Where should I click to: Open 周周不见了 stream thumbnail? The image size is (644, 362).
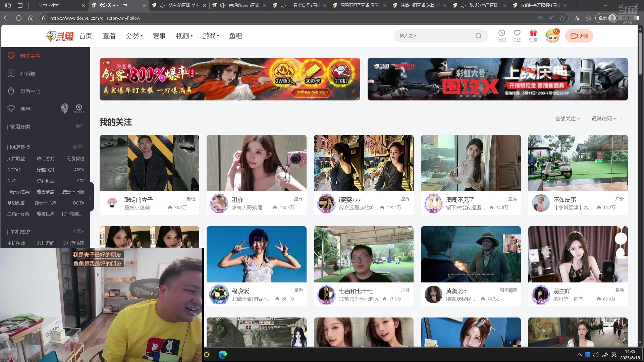471,163
